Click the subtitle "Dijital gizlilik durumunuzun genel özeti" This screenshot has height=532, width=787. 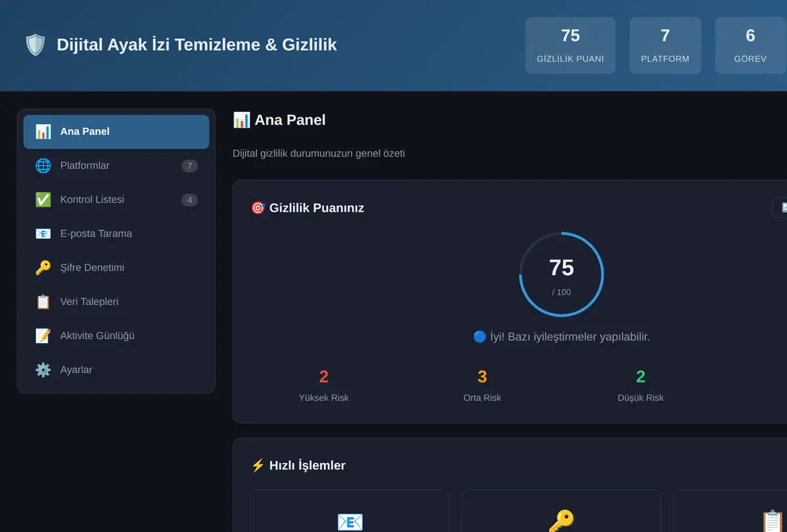(319, 153)
